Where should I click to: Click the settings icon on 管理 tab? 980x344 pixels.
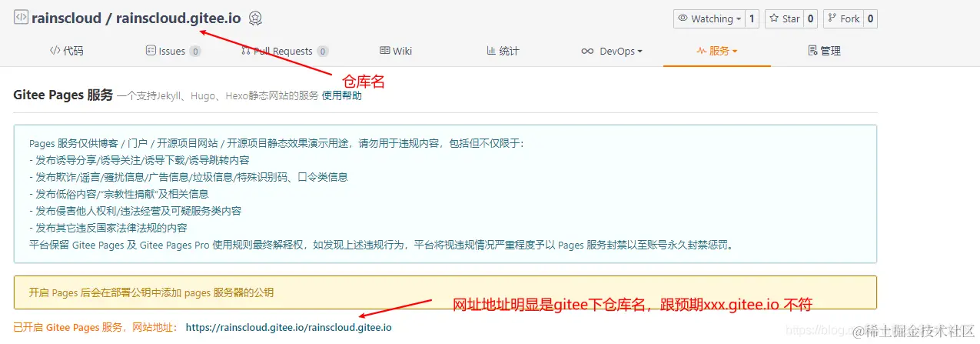pyautogui.click(x=812, y=51)
